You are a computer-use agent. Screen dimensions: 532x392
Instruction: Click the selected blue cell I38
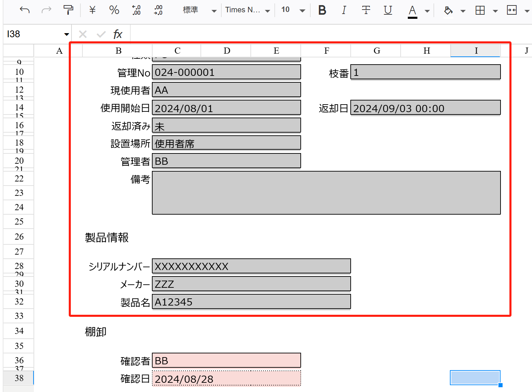tap(475, 378)
